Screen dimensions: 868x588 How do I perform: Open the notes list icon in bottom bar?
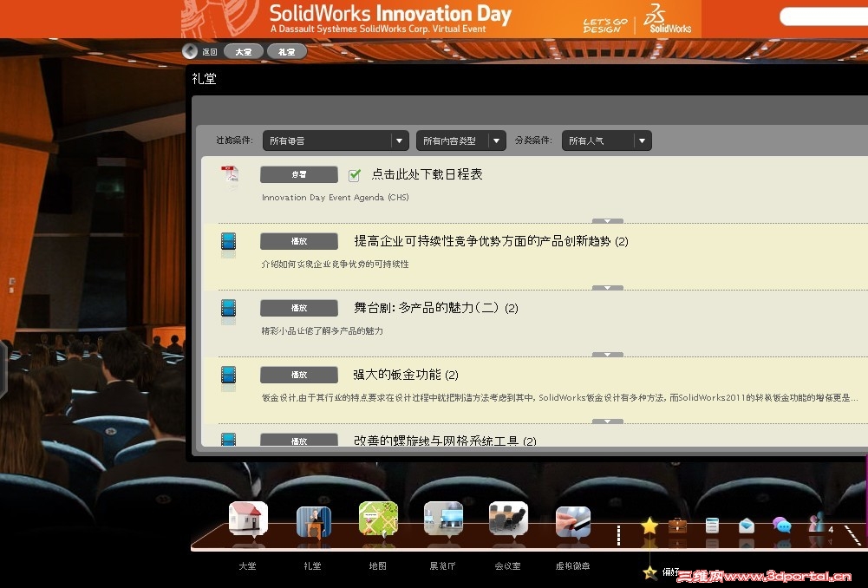tap(713, 525)
